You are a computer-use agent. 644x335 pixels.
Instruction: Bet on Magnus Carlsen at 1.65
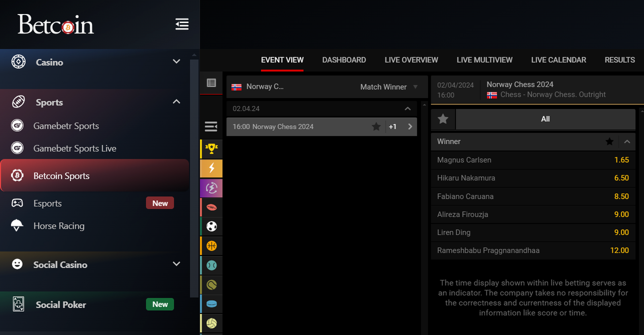pos(533,160)
